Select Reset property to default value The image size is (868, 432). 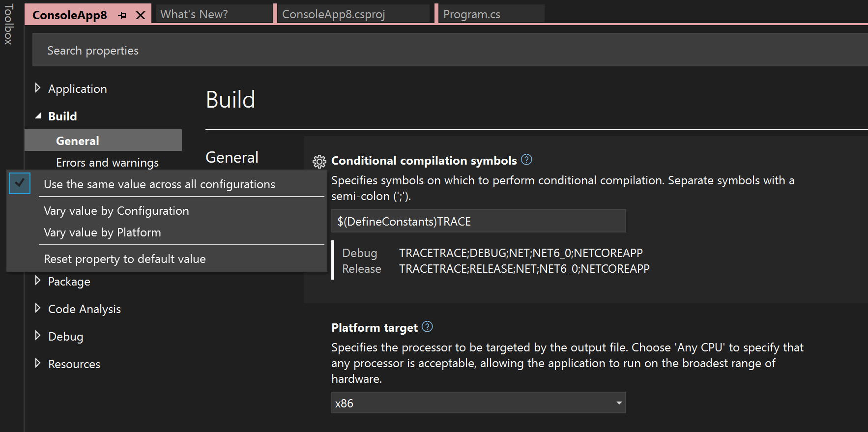click(125, 259)
